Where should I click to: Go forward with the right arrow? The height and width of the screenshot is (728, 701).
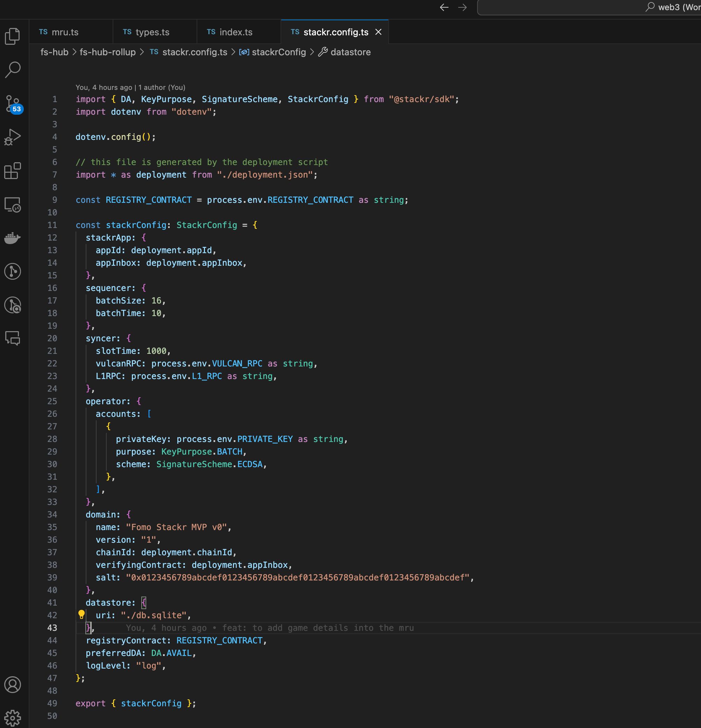[462, 7]
